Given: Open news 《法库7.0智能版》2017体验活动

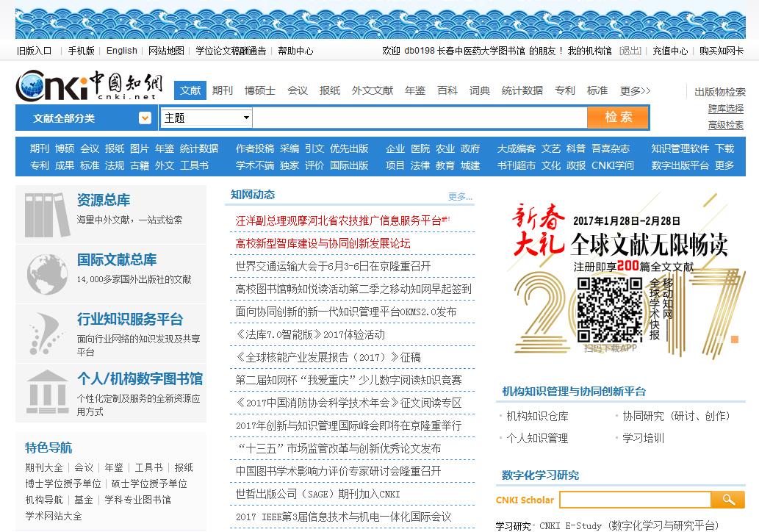Looking at the screenshot, I should coord(310,334).
